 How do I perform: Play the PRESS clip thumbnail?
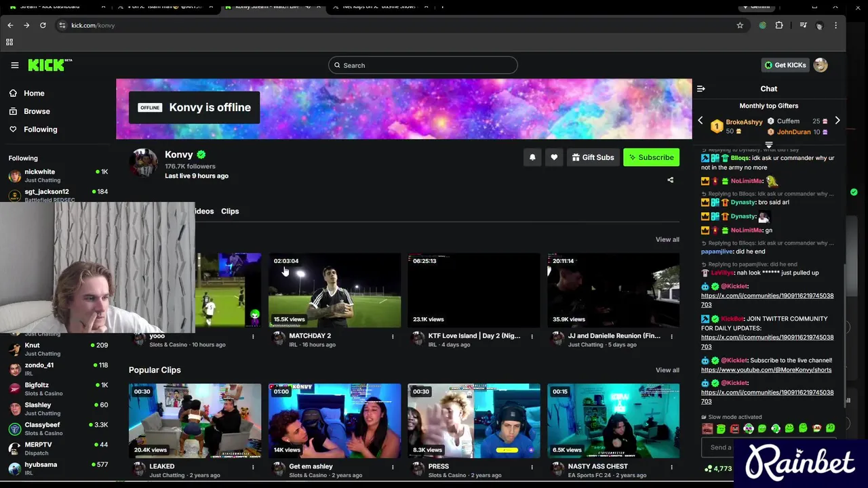pos(474,421)
